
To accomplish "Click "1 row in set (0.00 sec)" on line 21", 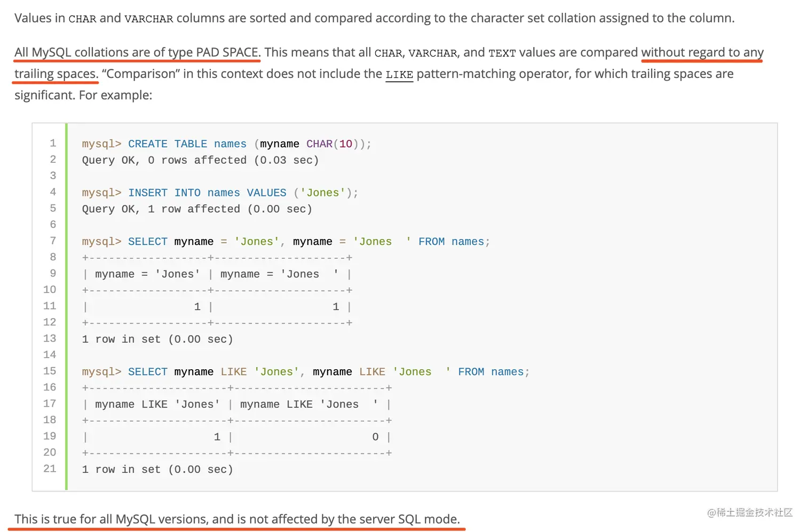I will (157, 470).
